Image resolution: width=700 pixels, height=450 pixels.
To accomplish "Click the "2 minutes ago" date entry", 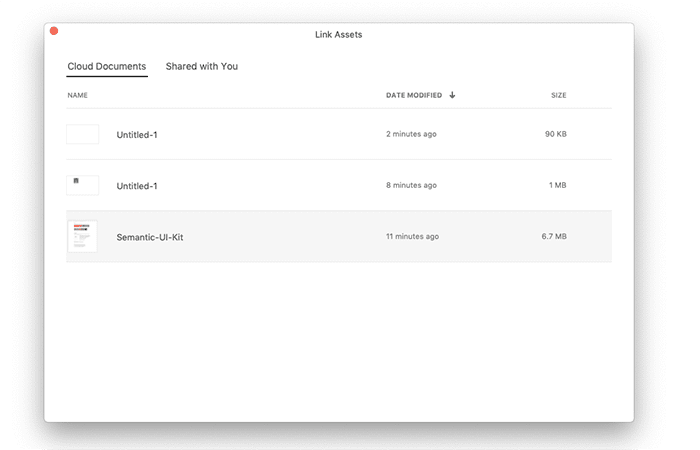I will coord(411,134).
